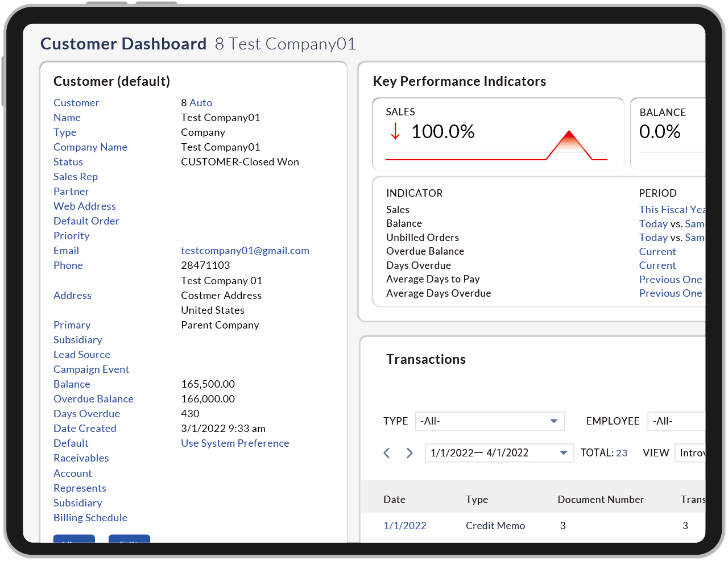
Task: Click the next period right chevron
Action: click(x=409, y=453)
